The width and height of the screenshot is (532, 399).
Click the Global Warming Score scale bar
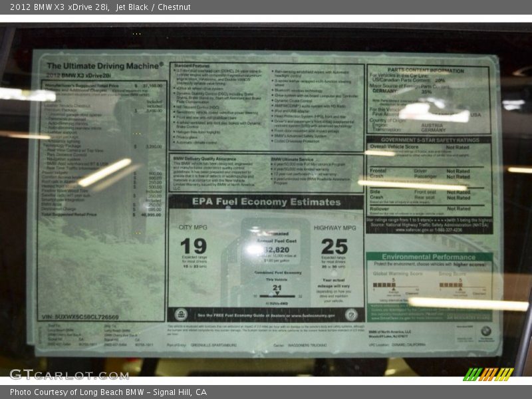pos(396,285)
